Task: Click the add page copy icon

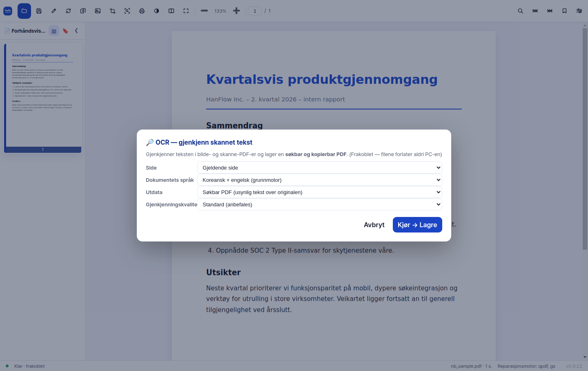Action: click(83, 11)
